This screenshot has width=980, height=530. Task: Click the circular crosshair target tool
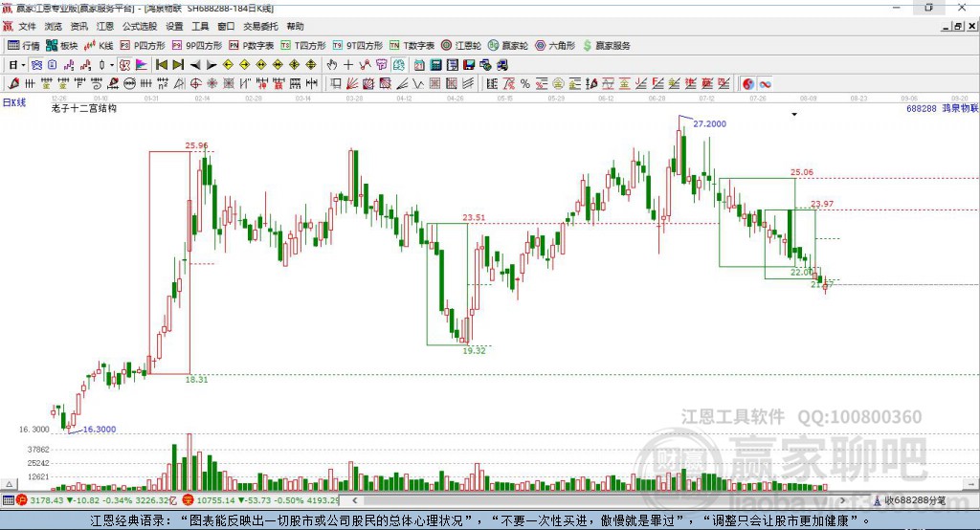(x=195, y=84)
